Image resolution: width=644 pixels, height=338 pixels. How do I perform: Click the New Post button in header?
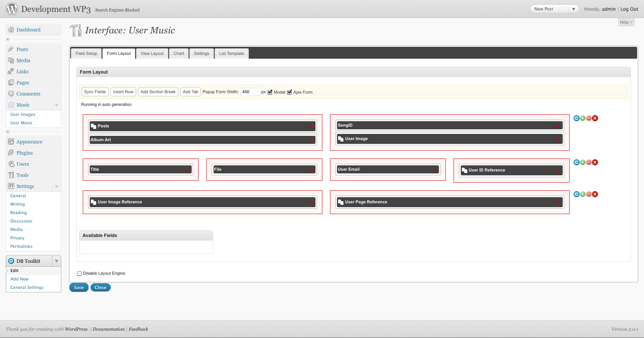(x=549, y=9)
